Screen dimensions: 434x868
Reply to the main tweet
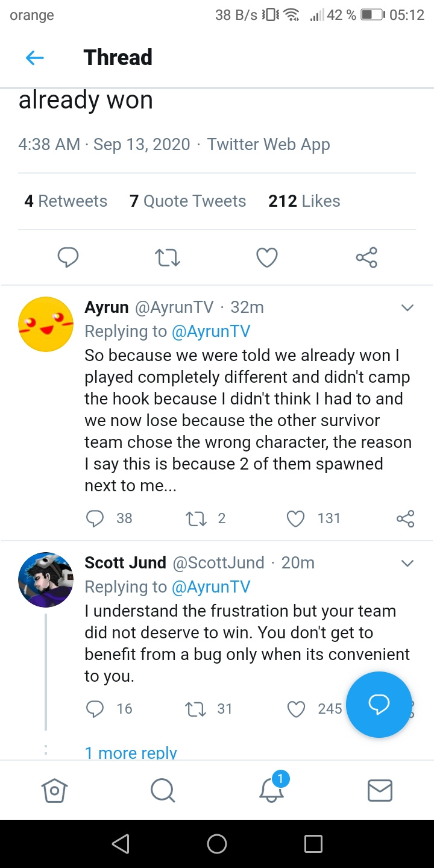point(68,257)
